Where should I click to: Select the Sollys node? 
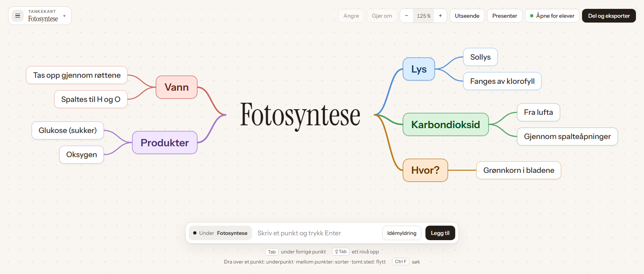pyautogui.click(x=481, y=57)
